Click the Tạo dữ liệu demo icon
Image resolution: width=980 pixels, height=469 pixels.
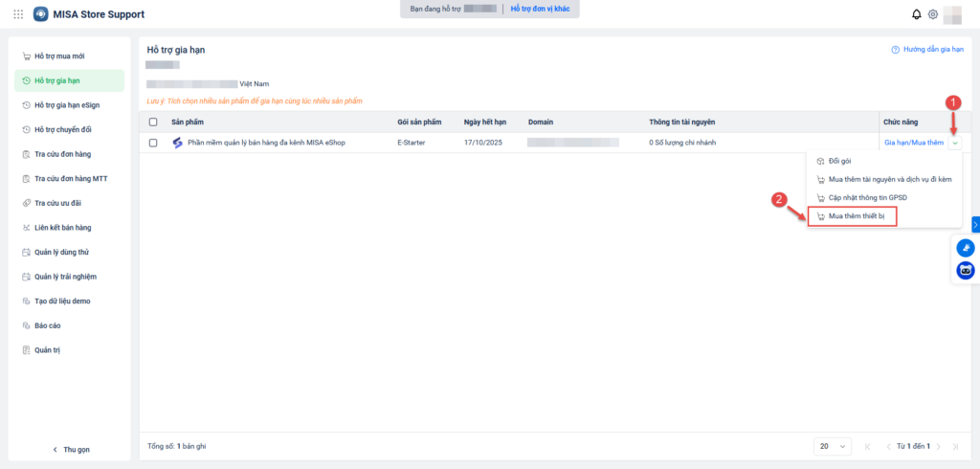(x=26, y=301)
